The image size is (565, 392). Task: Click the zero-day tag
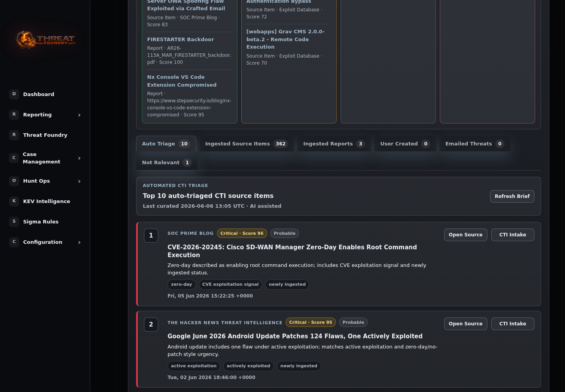tap(181, 285)
